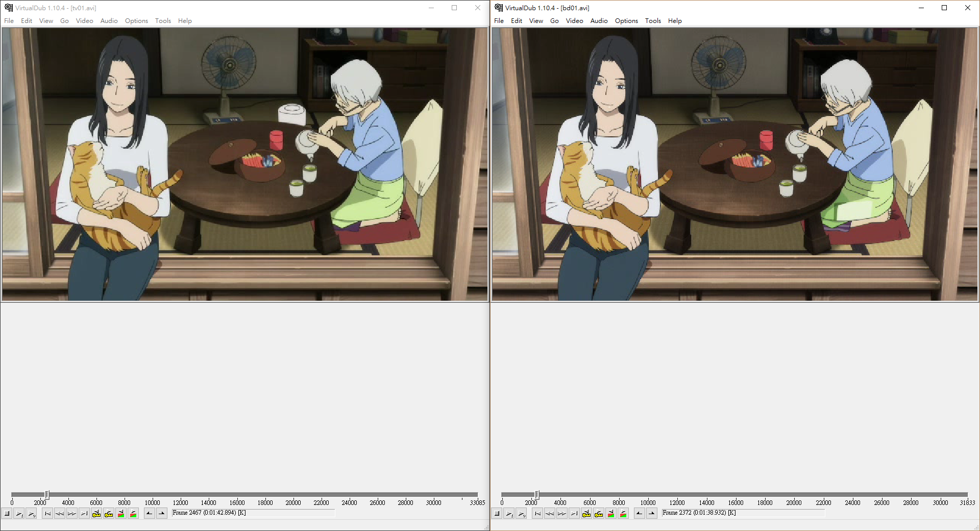Screen dimensions: 980x531
Task: Open Help menu in bd01.avi window
Action: (675, 21)
